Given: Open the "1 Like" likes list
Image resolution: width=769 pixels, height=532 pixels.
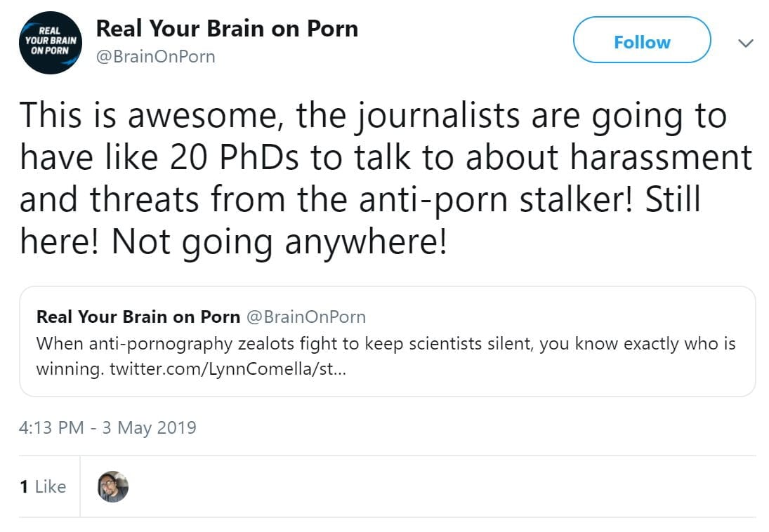Looking at the screenshot, I should (43, 486).
